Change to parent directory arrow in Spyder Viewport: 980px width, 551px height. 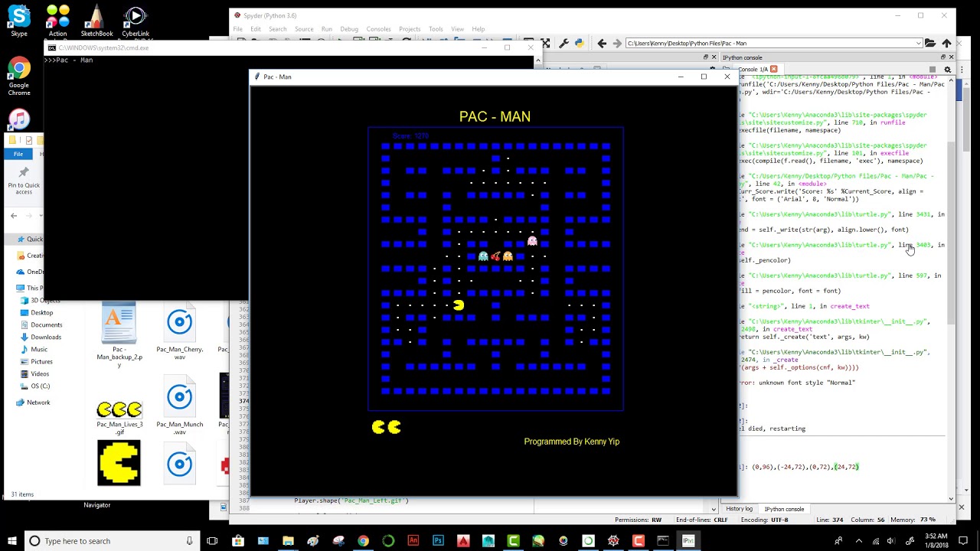pos(946,44)
